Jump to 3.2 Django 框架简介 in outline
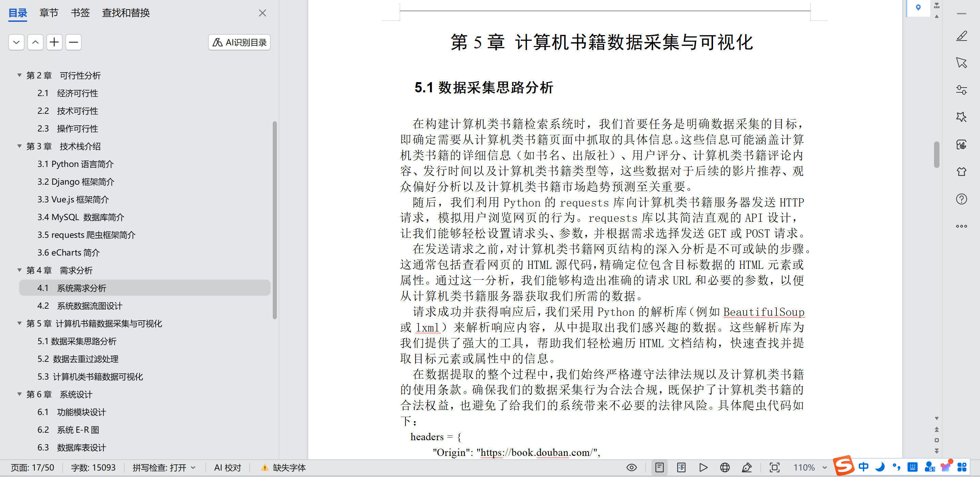Image resolution: width=980 pixels, height=477 pixels. 76,182
